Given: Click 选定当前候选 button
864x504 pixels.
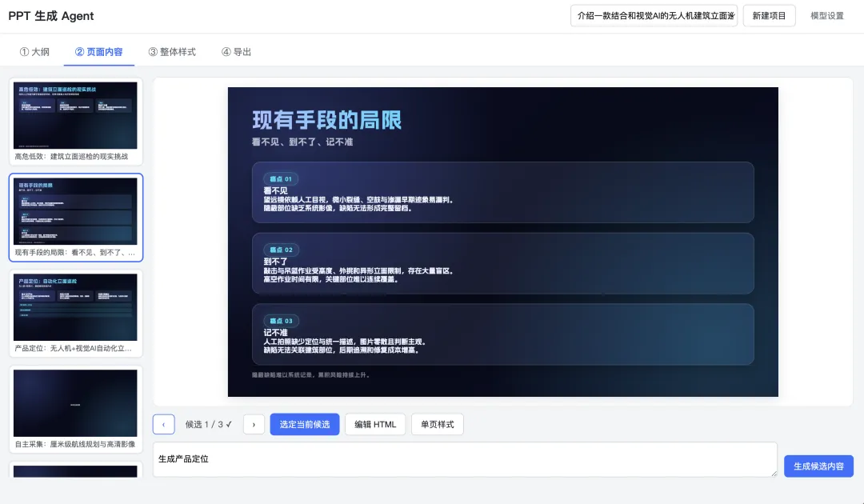Looking at the screenshot, I should [x=305, y=424].
